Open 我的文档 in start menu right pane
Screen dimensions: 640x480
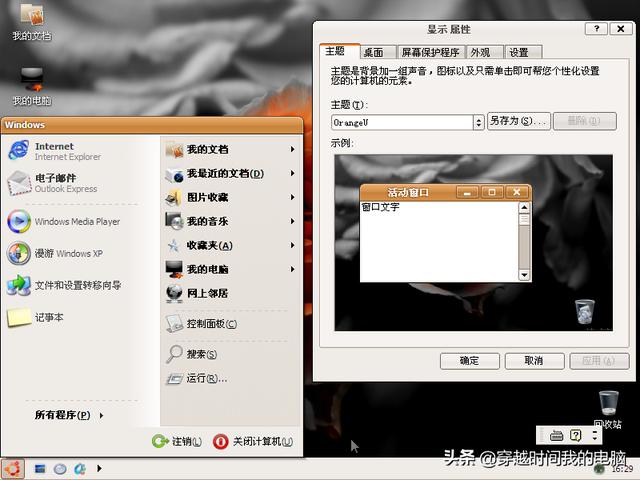pos(231,149)
